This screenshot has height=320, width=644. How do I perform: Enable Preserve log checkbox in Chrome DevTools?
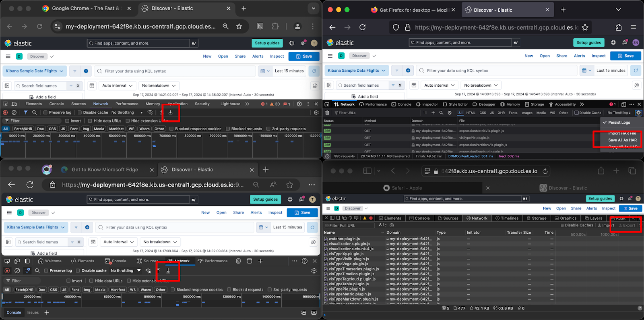pos(45,112)
